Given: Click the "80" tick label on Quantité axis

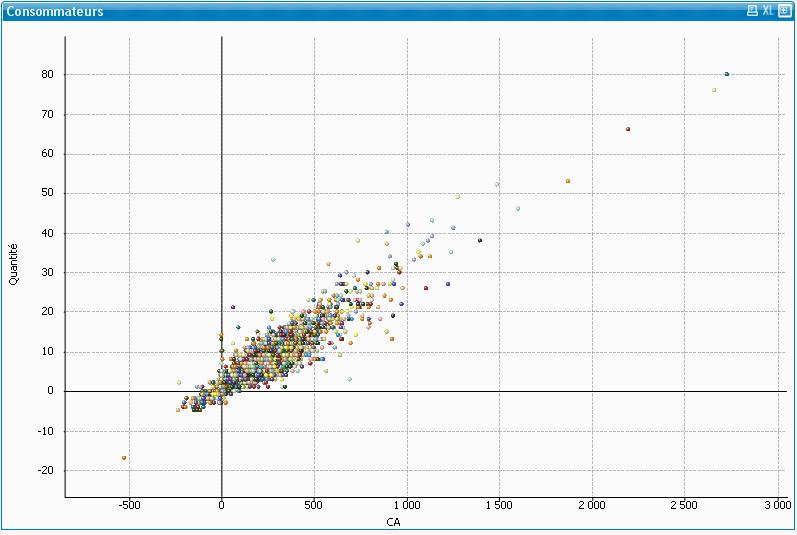Looking at the screenshot, I should pos(47,74).
